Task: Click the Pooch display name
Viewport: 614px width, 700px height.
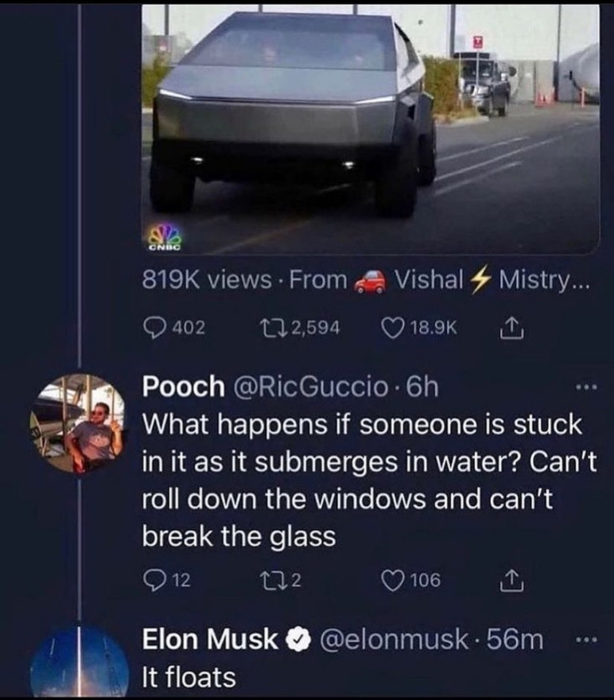Action: click(183, 387)
